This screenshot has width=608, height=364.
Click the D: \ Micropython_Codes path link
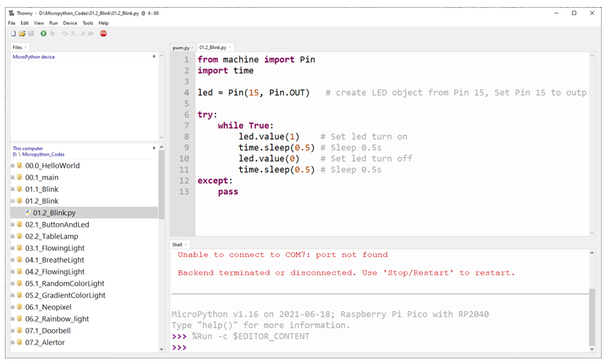coord(39,154)
